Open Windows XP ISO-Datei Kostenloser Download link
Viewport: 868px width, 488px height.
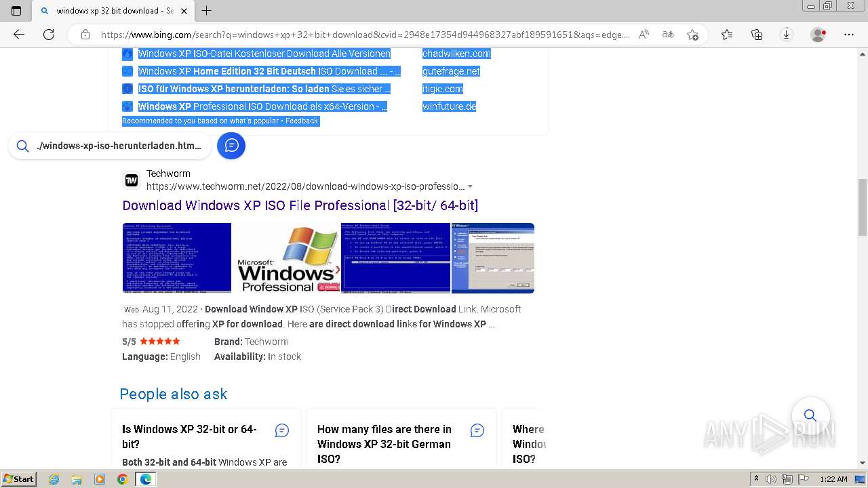(x=264, y=54)
